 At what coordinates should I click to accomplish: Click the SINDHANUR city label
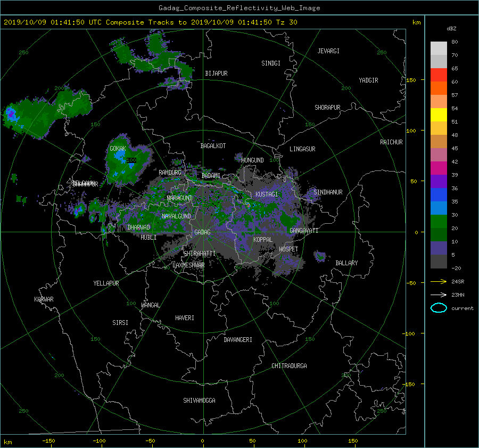tap(328, 192)
